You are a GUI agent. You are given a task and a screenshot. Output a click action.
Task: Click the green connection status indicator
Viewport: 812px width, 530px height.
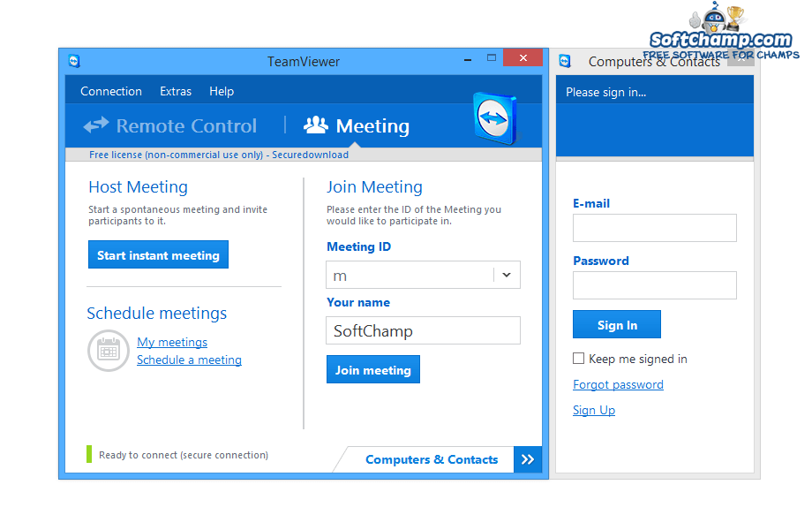point(89,454)
